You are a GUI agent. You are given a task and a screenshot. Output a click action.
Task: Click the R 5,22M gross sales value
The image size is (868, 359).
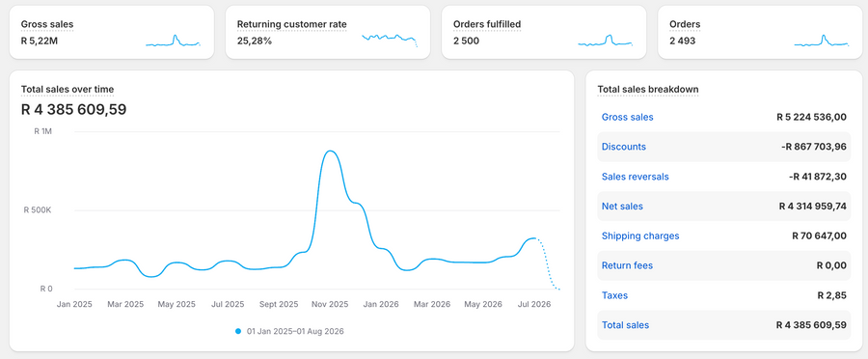[x=40, y=41]
